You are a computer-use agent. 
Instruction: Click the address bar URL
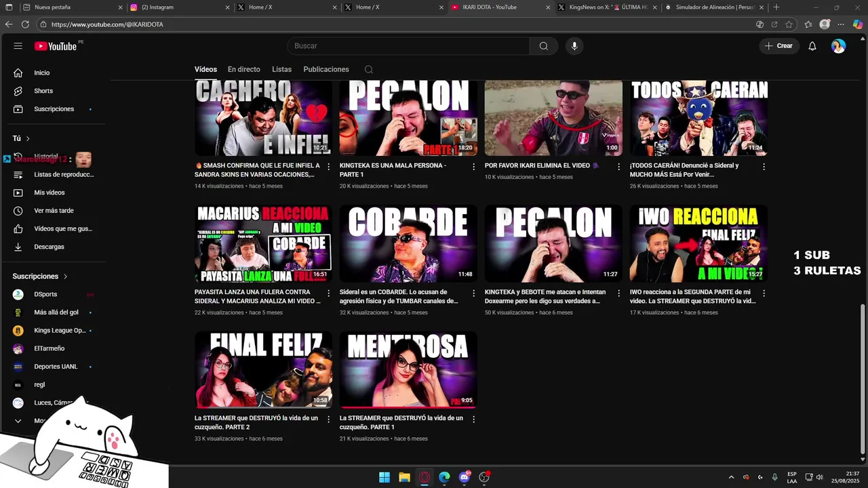107,24
